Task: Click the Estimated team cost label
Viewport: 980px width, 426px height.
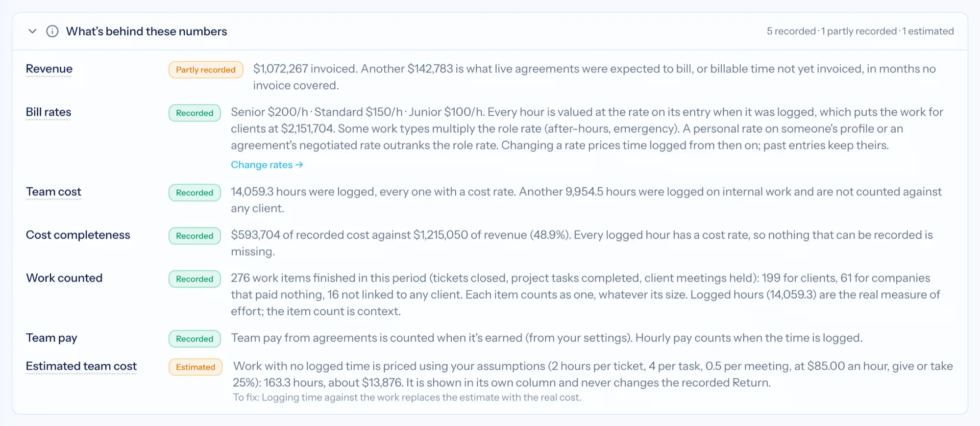Action: (81, 367)
